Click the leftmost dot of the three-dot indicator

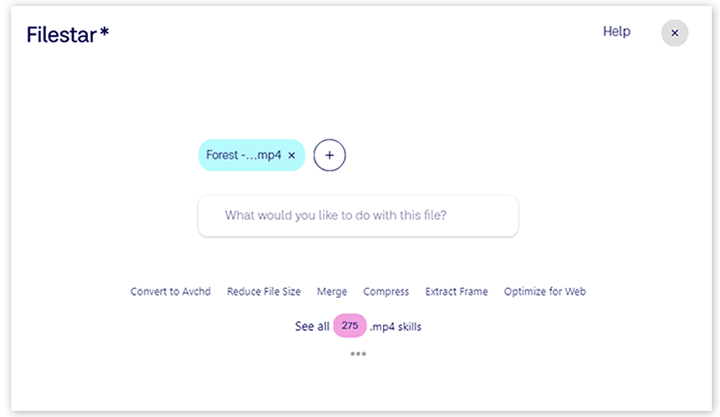click(x=352, y=354)
